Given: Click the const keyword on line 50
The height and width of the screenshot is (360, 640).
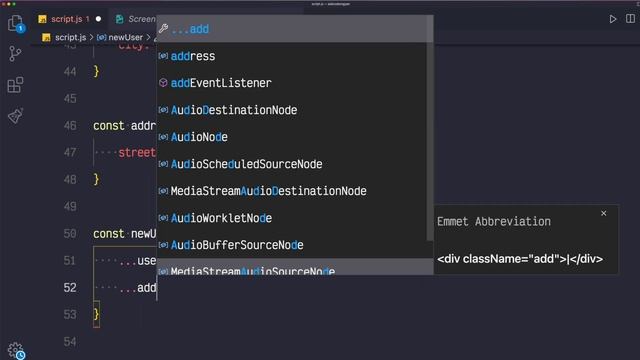Looking at the screenshot, I should tap(109, 233).
